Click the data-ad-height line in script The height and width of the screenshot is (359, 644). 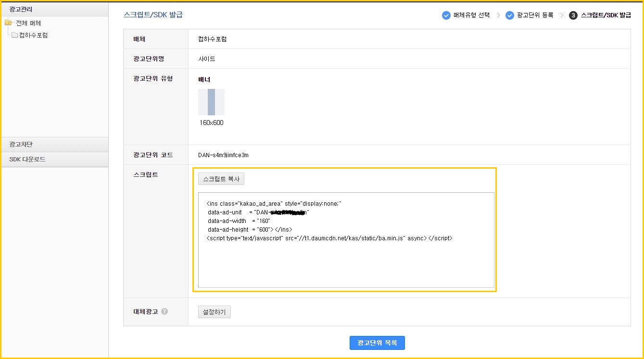[x=250, y=230]
